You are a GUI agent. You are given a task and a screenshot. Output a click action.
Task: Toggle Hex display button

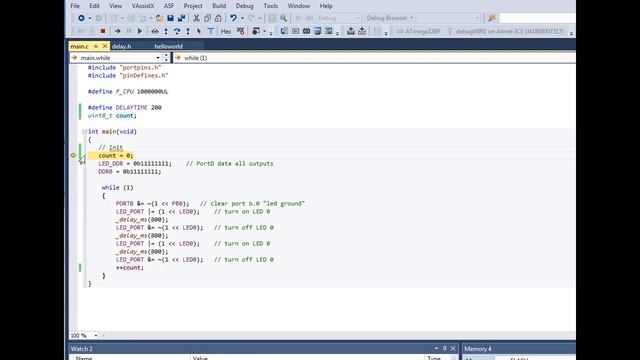coord(226,31)
